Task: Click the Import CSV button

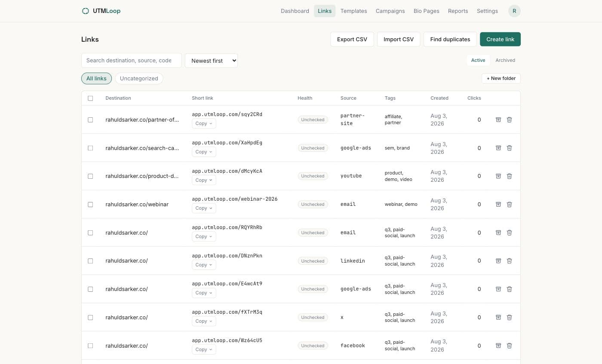Action: tap(399, 39)
